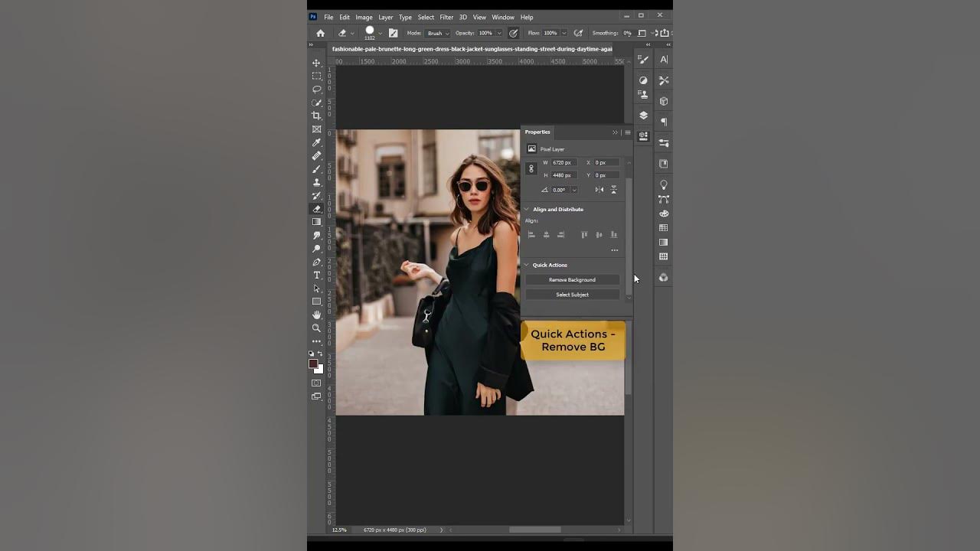Select the Hand tool
This screenshot has height=551, width=980.
click(x=316, y=315)
